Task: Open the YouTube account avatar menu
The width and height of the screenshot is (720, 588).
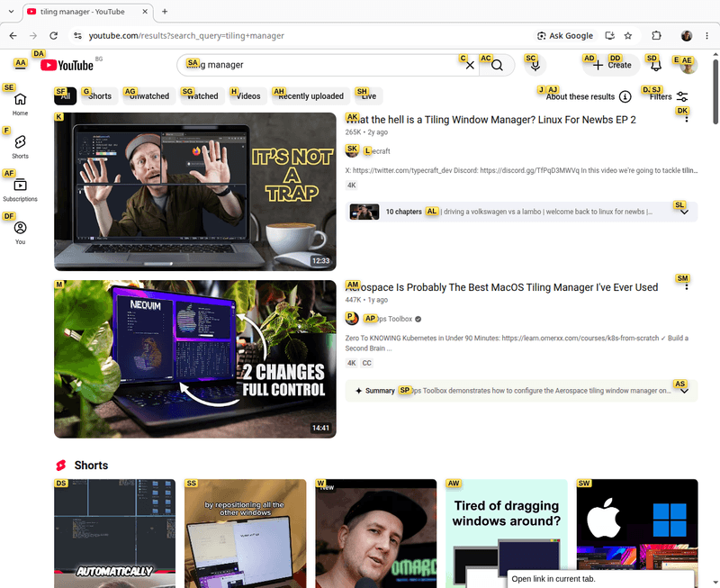Action: [688, 65]
